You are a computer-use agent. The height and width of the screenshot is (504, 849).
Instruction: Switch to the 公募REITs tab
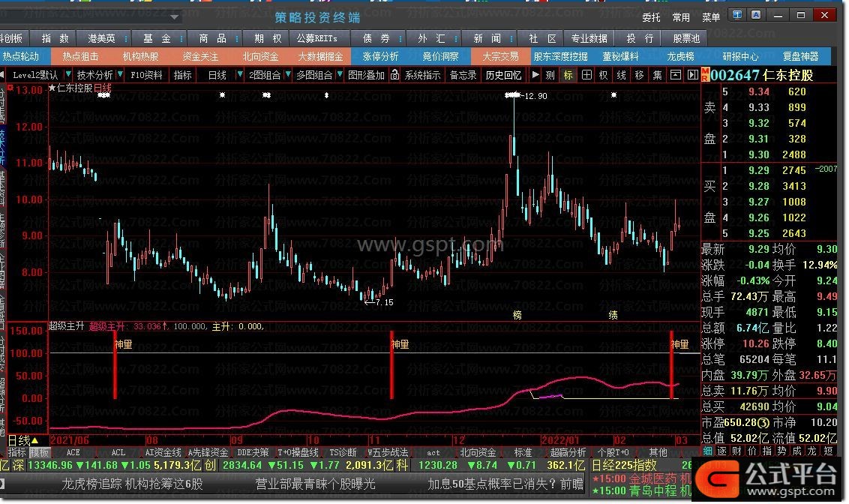(x=316, y=38)
